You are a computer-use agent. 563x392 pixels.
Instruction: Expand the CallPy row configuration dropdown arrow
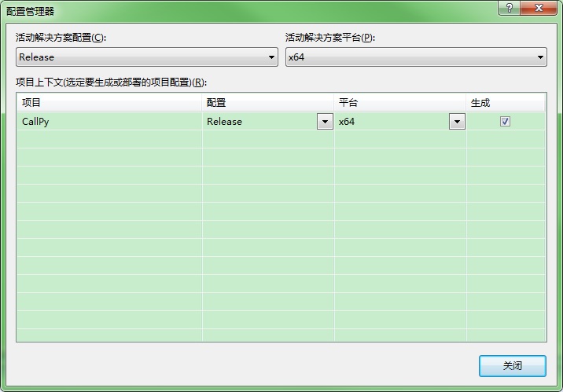325,122
